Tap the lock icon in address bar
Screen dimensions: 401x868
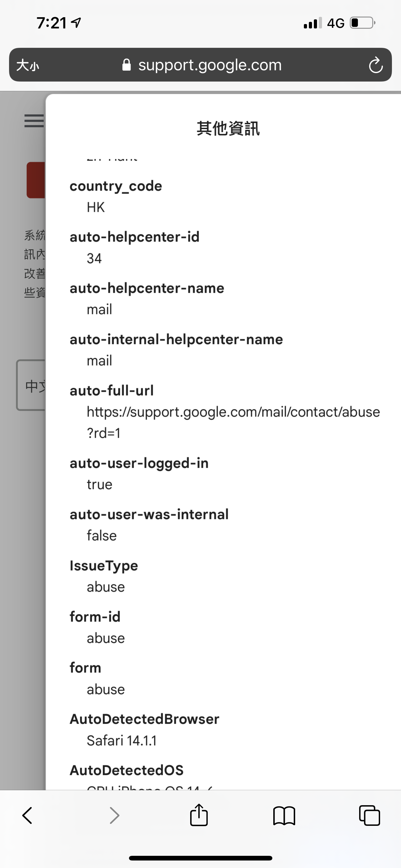[x=126, y=65]
